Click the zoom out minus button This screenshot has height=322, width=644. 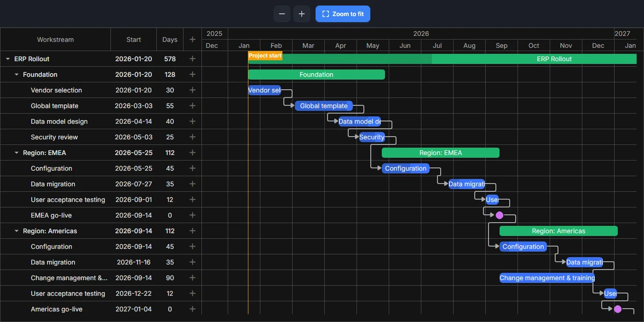[x=282, y=14]
